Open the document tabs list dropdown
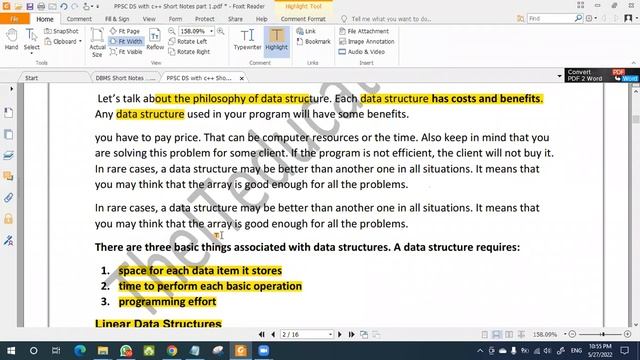The height and width of the screenshot is (360, 640). [559, 76]
